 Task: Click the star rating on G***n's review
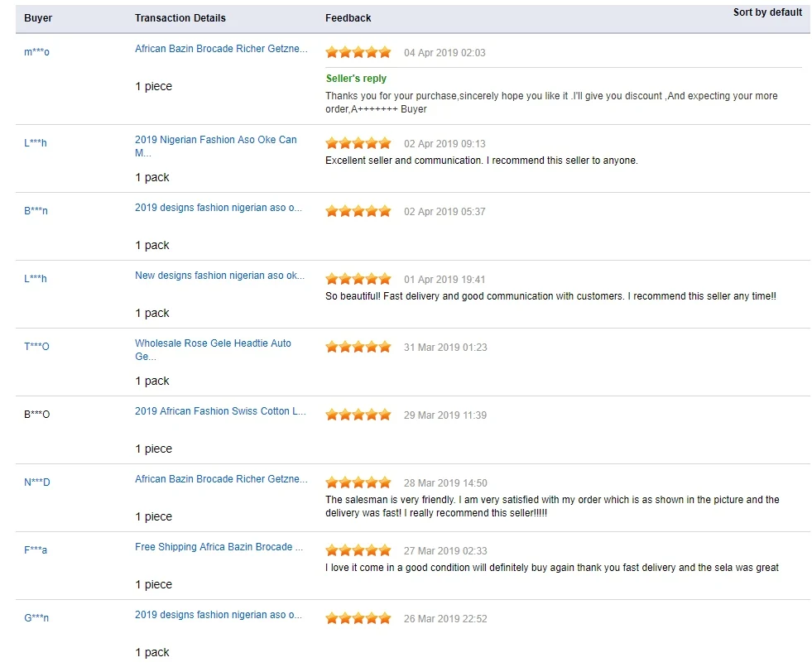358,618
